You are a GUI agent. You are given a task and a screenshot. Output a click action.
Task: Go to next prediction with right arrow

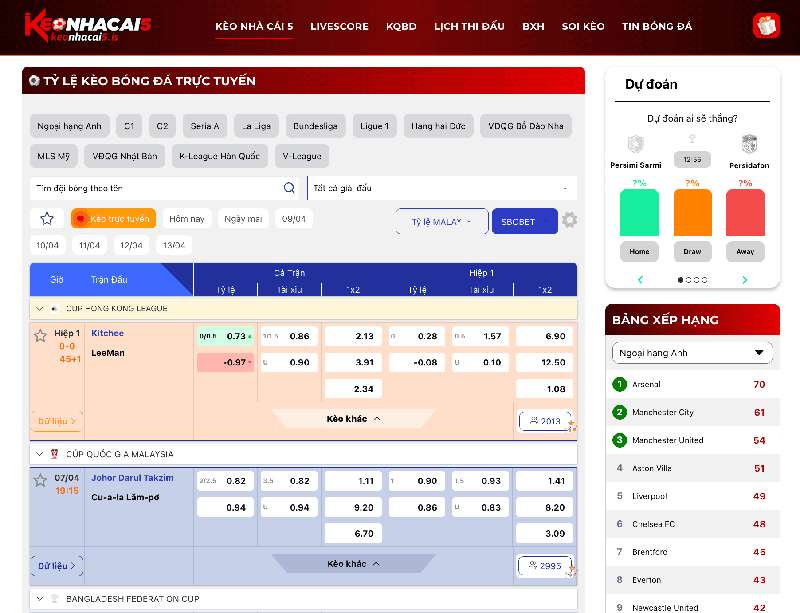[744, 280]
